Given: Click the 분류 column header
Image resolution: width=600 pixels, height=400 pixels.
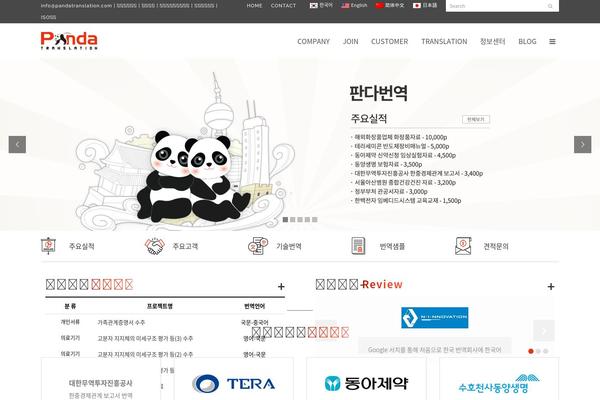Looking at the screenshot, I should coord(70,306).
